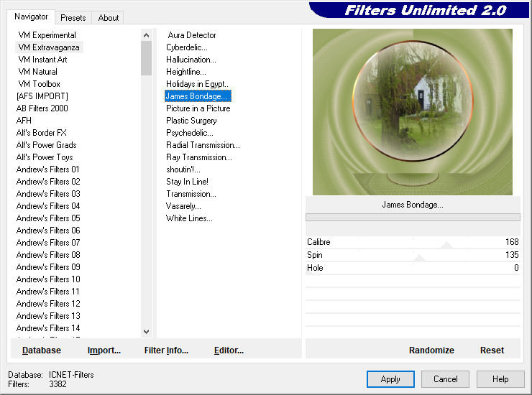
Task: Open Filter Info...
Action: tap(166, 350)
